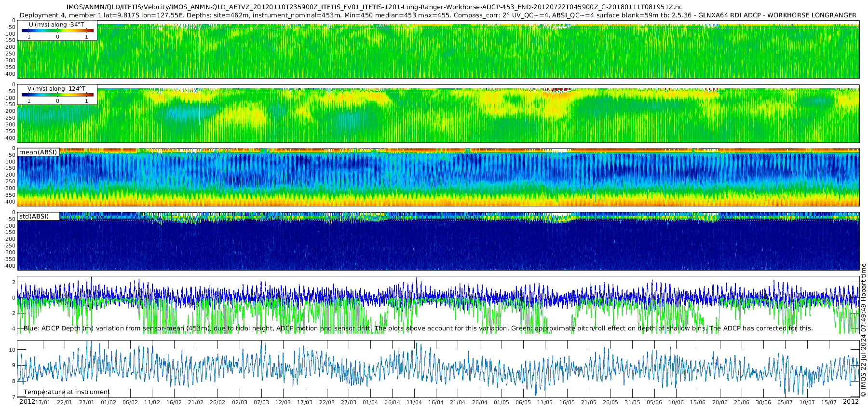Click the '02/03' date tick label
868x410 pixels.
point(240,402)
